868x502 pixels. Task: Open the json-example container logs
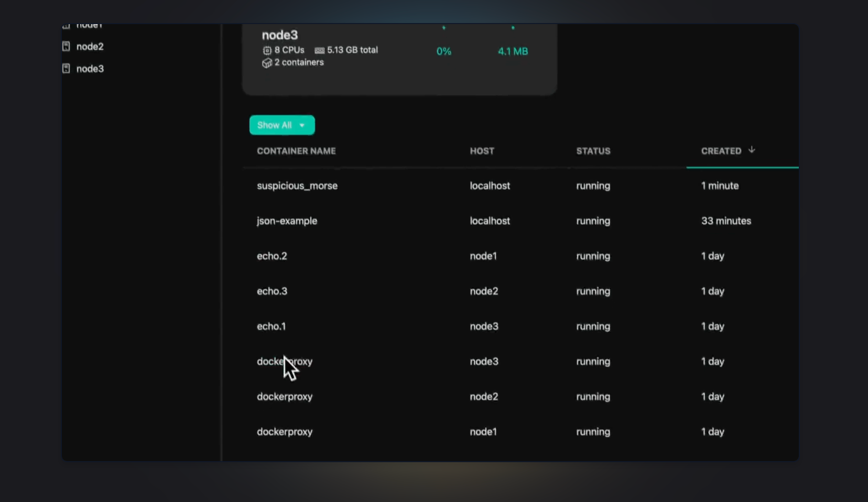coord(287,221)
